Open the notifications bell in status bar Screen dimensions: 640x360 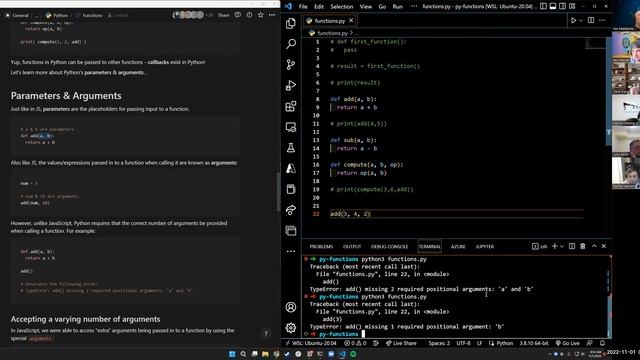(602, 343)
